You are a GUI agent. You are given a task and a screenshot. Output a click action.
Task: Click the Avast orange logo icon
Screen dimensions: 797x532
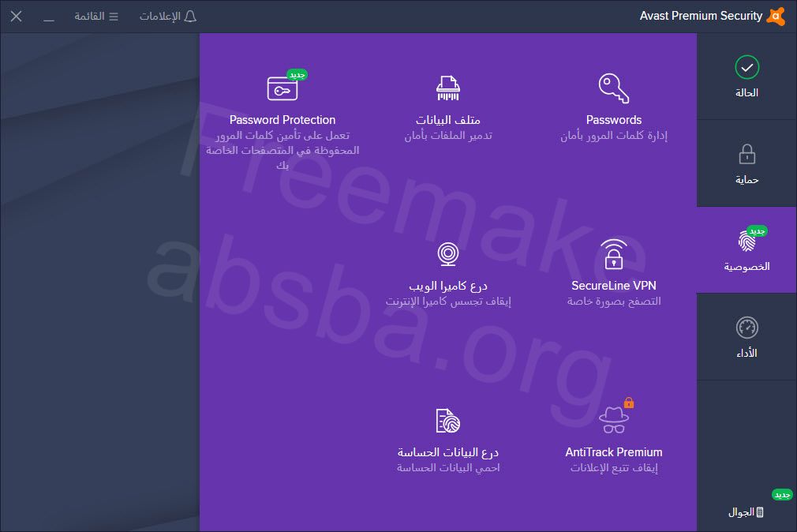coord(776,16)
